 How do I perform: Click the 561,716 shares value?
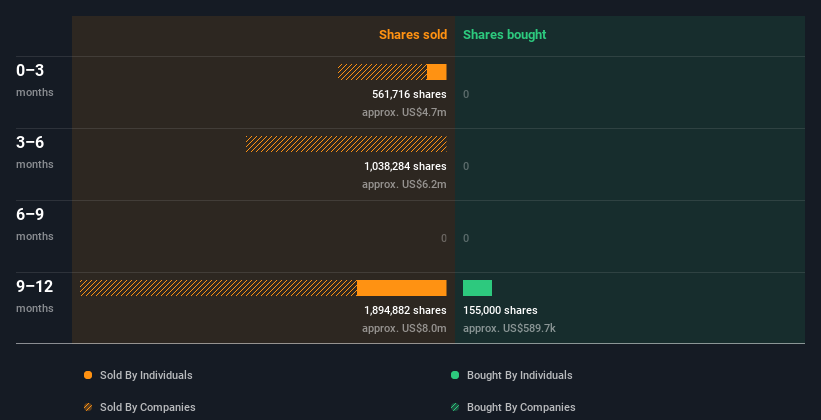pos(409,94)
